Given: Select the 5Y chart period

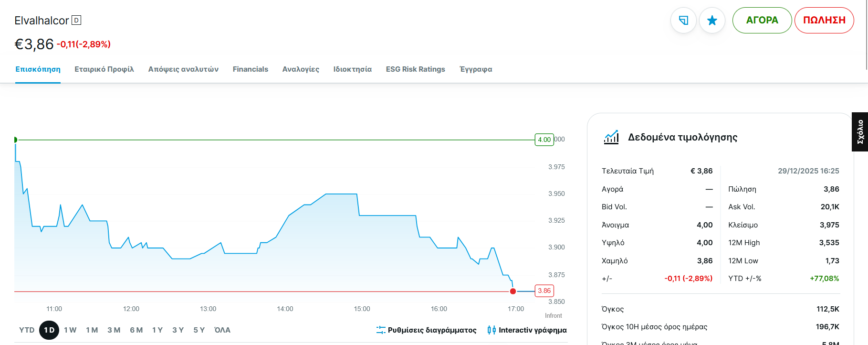Looking at the screenshot, I should tap(199, 330).
